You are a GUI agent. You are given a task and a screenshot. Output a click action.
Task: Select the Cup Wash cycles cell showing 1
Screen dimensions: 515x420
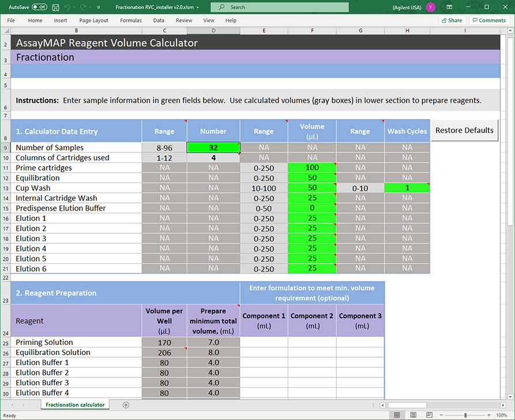[x=407, y=188]
